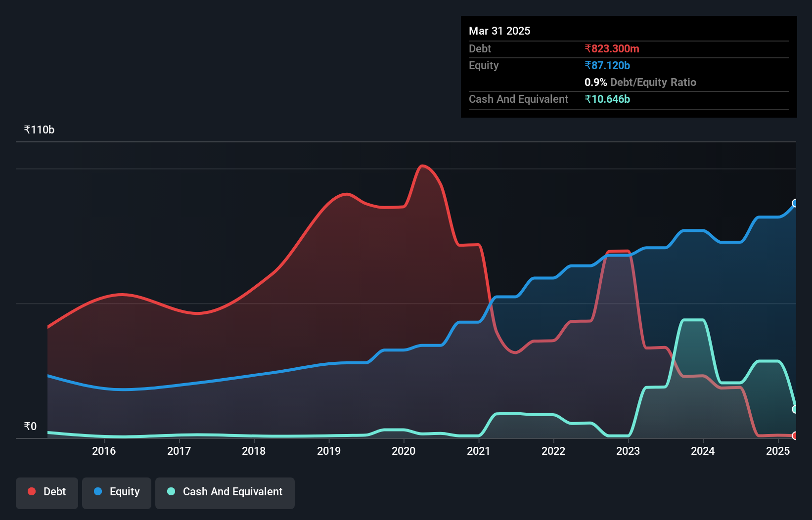Click the blue Equity legend dot icon
The width and height of the screenshot is (812, 520).
98,491
